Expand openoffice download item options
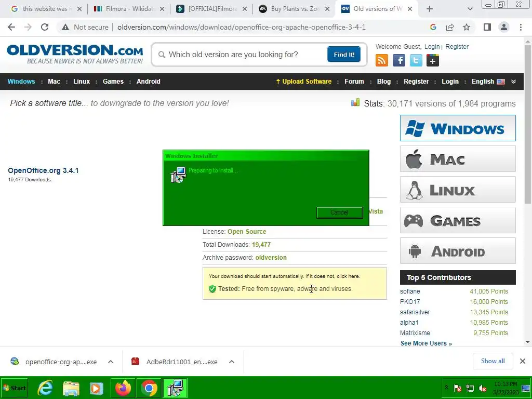The height and width of the screenshot is (399, 532). point(111,362)
